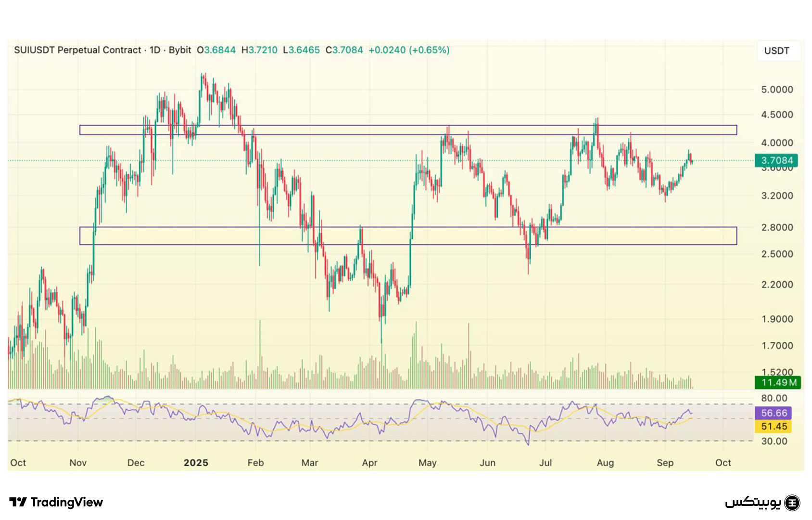
Task: Click the +0.0240 (+0.65%) change value
Action: point(409,50)
